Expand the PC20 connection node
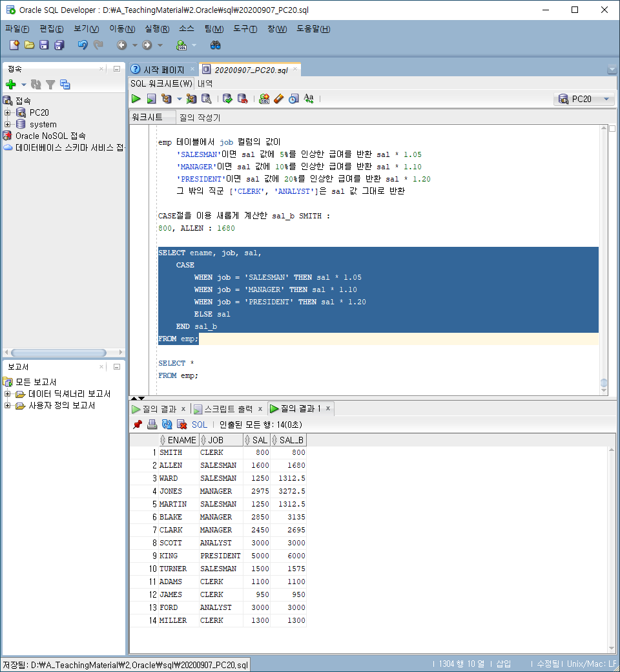The image size is (620, 672). point(7,112)
